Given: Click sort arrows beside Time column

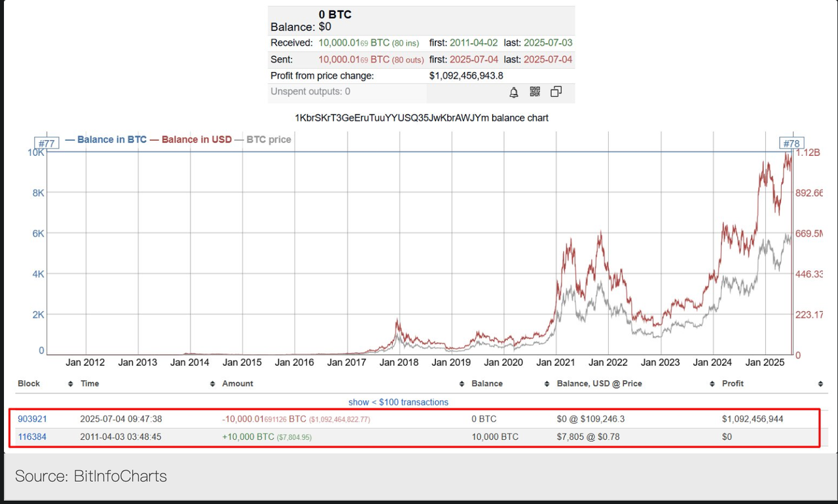Looking at the screenshot, I should click(212, 384).
